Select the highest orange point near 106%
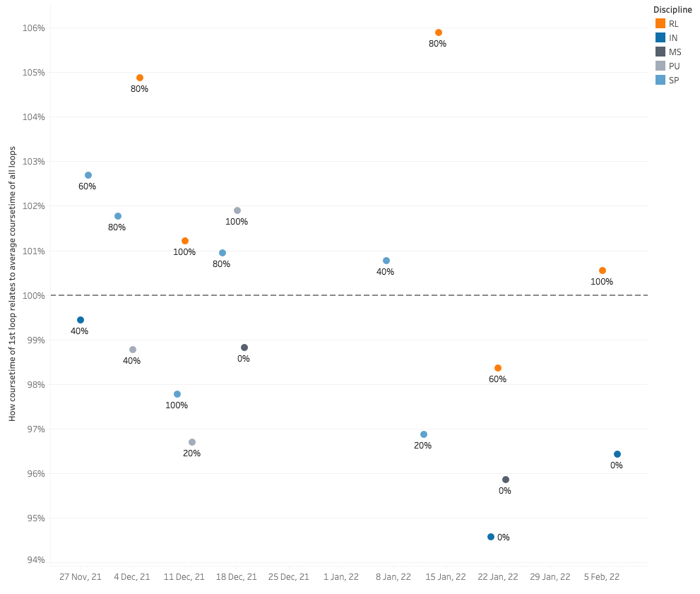Image resolution: width=700 pixels, height=594 pixels. pyautogui.click(x=439, y=32)
